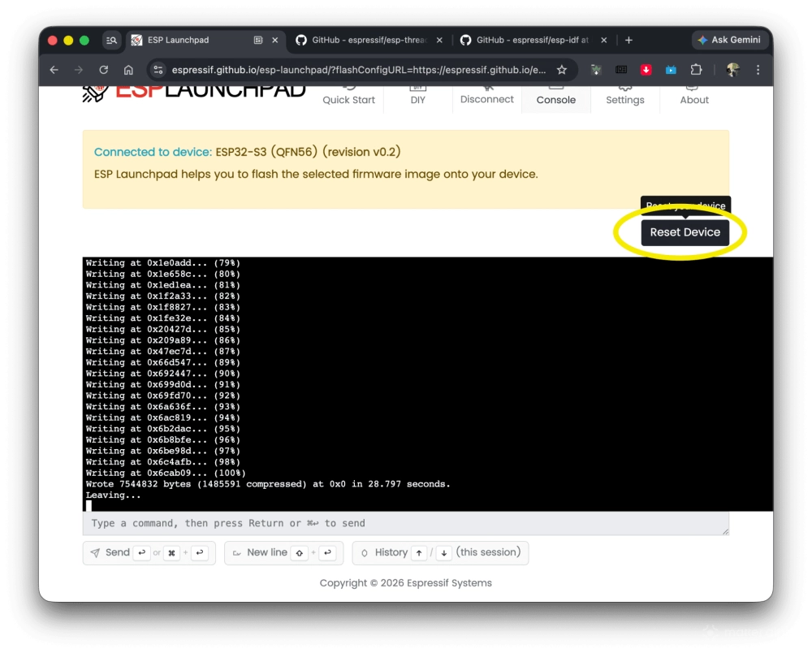Click 'ESP32-S3 (QFN56) (revision v0.2)' text

[x=308, y=152]
